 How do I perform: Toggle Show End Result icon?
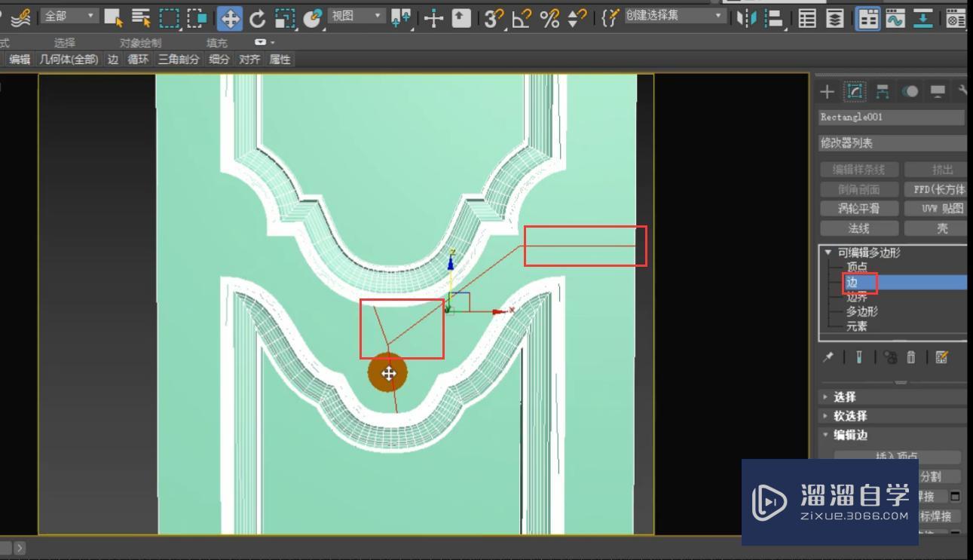[x=858, y=357]
